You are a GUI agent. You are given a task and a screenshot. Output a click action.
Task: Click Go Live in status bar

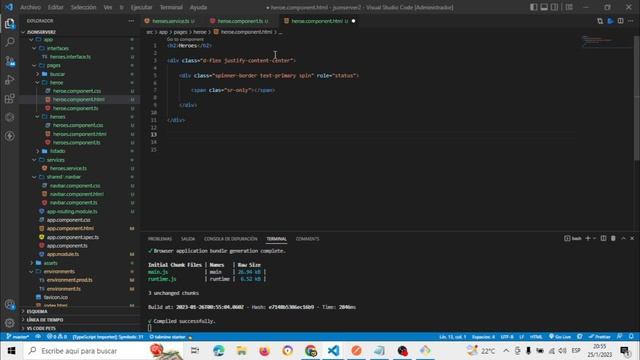click(x=560, y=337)
